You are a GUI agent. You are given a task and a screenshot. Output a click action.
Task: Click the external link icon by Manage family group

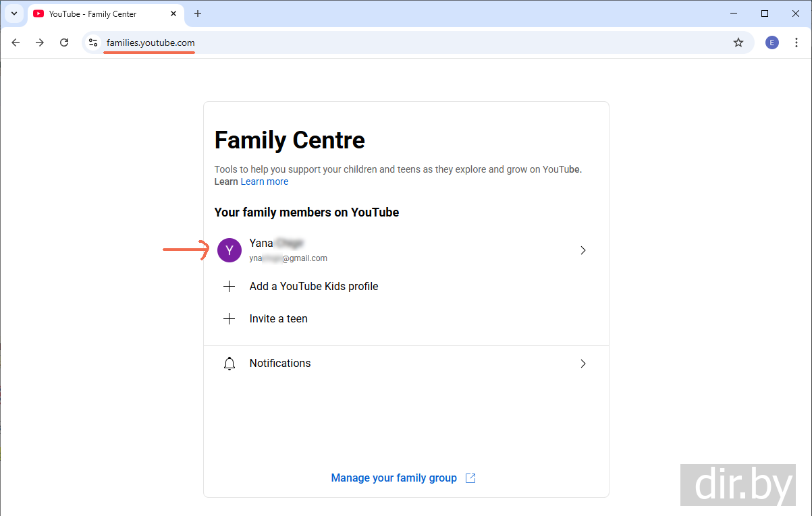click(x=471, y=478)
